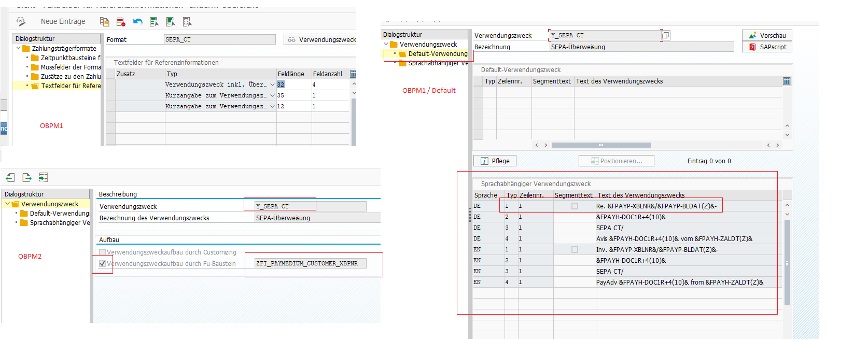Tick Segmenttext checkbox in first DE row
868x339 pixels.
[575, 206]
